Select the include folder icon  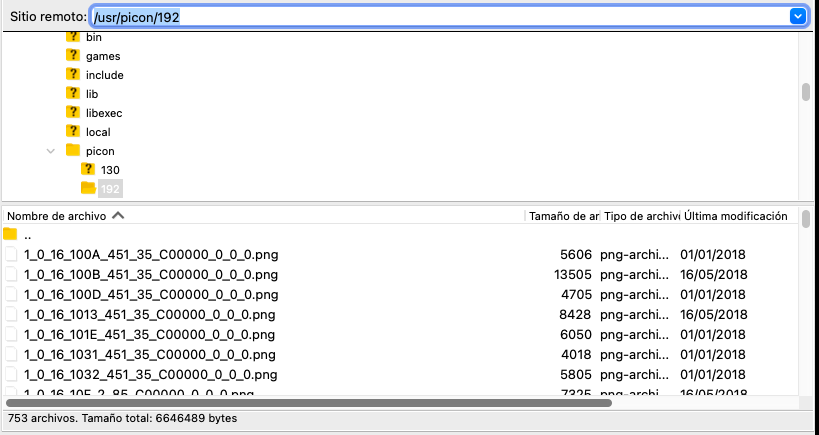tap(72, 75)
